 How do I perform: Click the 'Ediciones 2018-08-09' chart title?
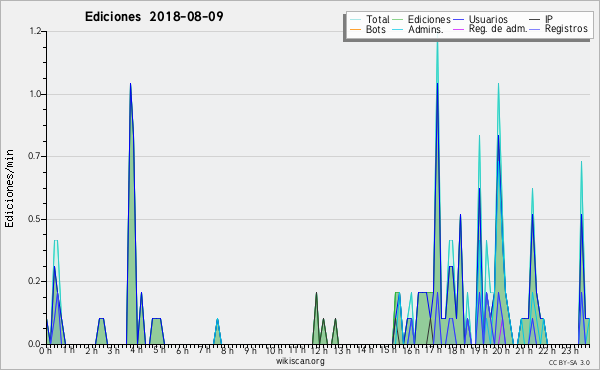coord(154,17)
